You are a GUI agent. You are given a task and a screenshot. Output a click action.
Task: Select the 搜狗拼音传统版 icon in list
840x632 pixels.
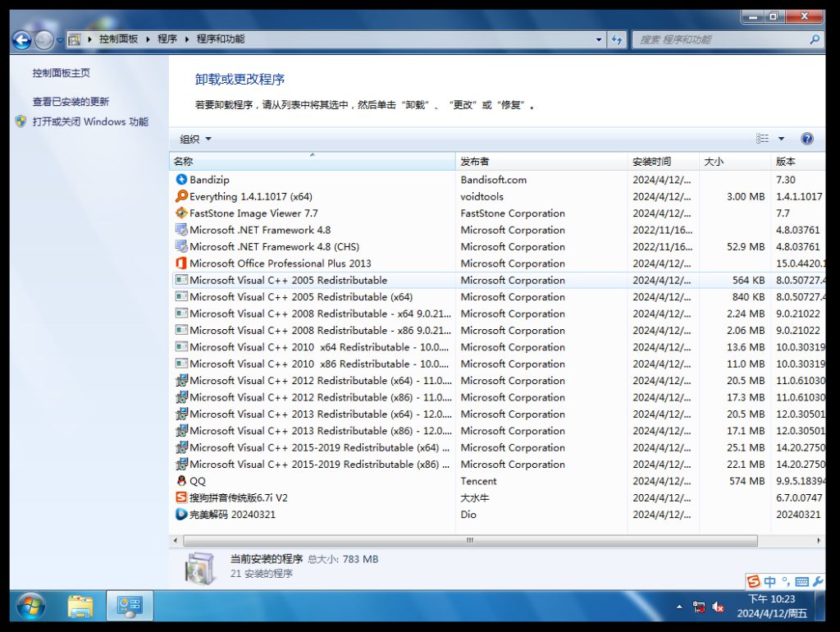point(181,497)
